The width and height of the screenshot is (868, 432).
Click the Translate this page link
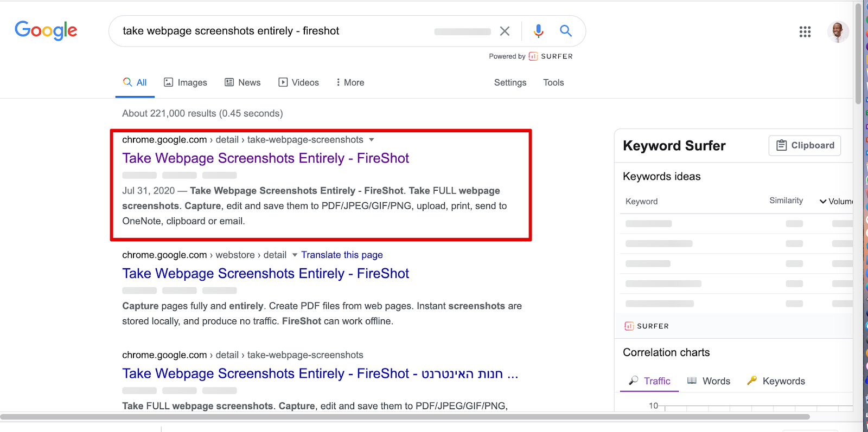[342, 255]
